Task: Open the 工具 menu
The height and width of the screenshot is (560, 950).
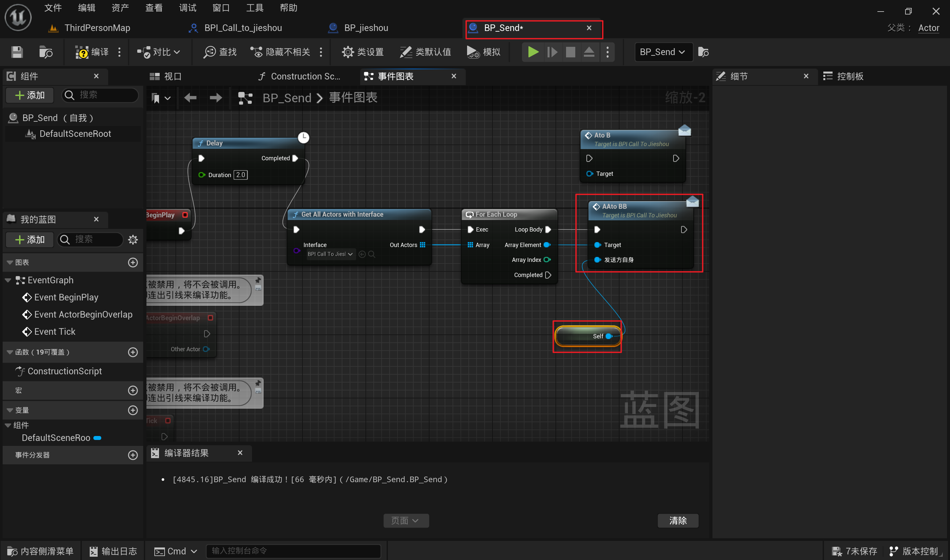Action: click(255, 8)
